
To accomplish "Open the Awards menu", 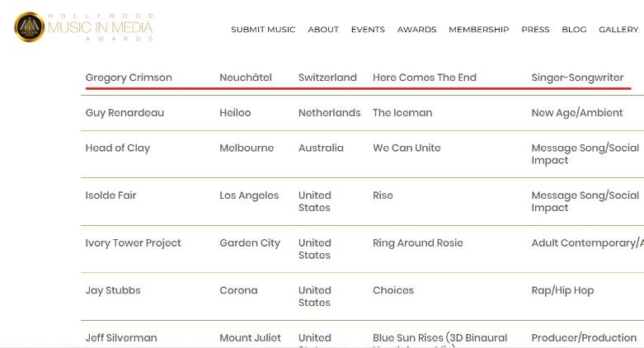I will point(417,30).
